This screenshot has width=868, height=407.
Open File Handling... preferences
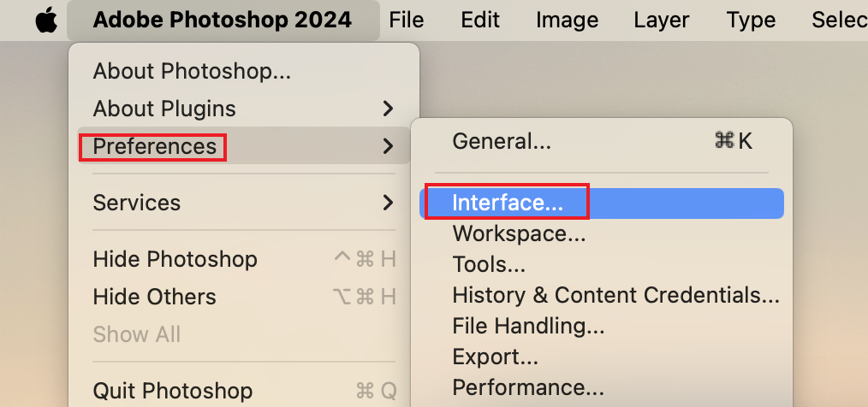click(602, 327)
